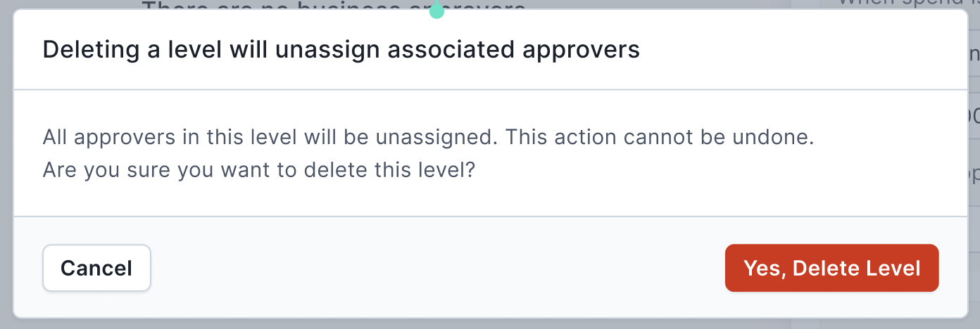The height and width of the screenshot is (329, 980).
Task: Confirm with Yes, Delete Level button
Action: pyautogui.click(x=832, y=268)
